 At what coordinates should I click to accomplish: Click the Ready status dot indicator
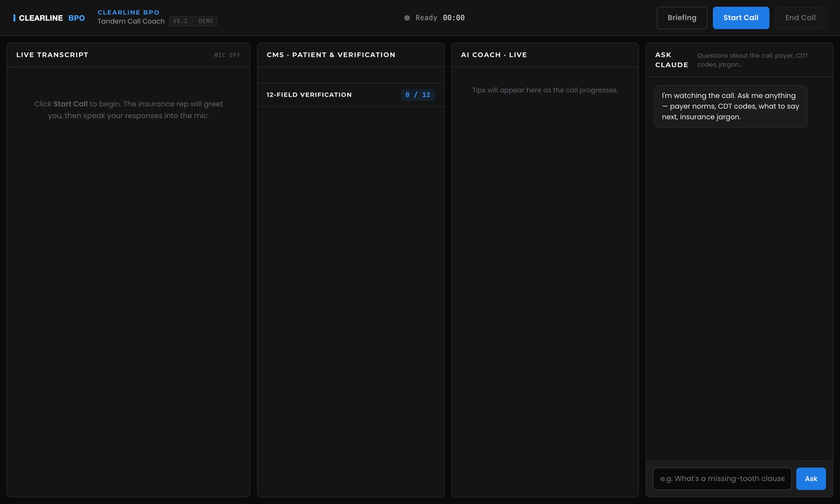[407, 18]
